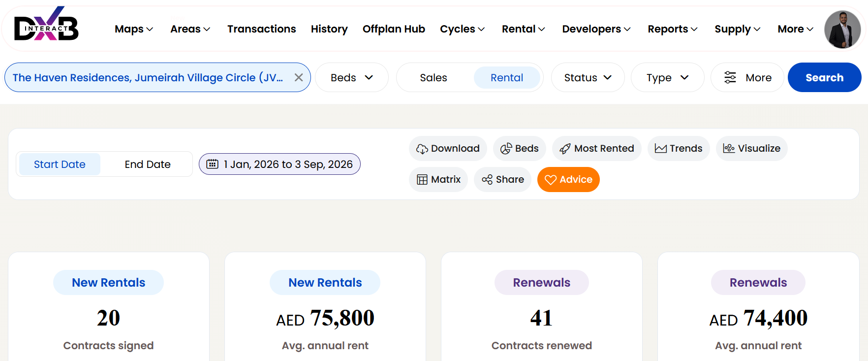
Task: Open the Beds pie chart icon
Action: click(506, 149)
